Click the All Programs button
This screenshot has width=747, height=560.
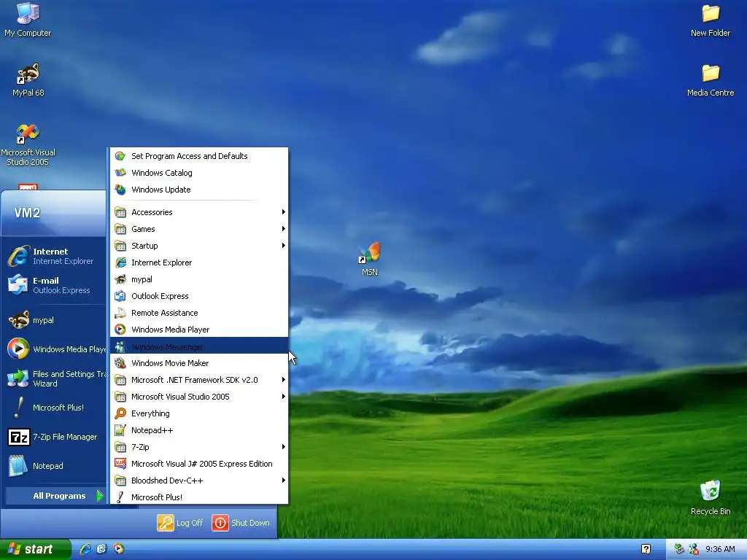click(x=55, y=496)
